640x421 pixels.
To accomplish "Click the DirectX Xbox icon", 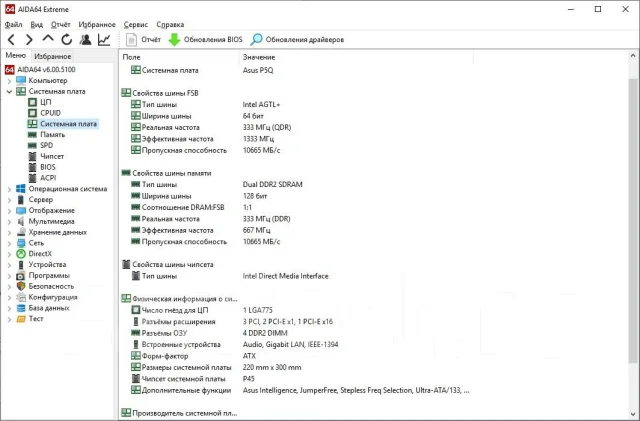I will (21, 254).
